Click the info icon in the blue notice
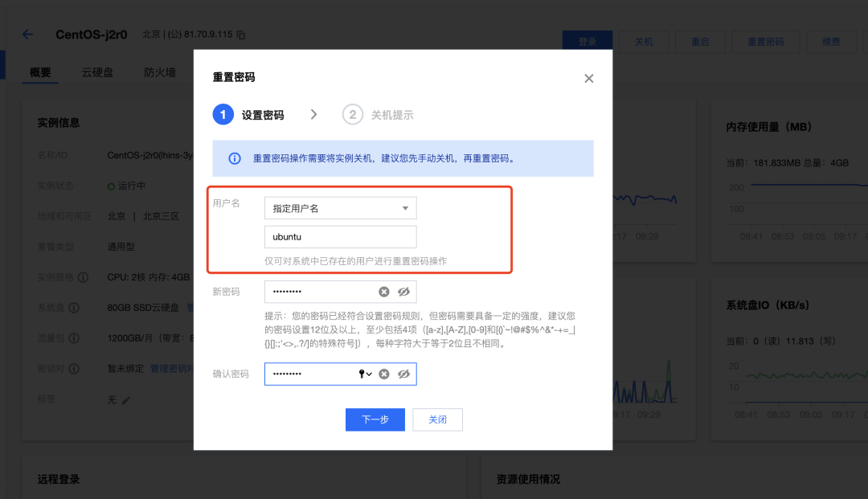The image size is (868, 499). pyautogui.click(x=235, y=158)
